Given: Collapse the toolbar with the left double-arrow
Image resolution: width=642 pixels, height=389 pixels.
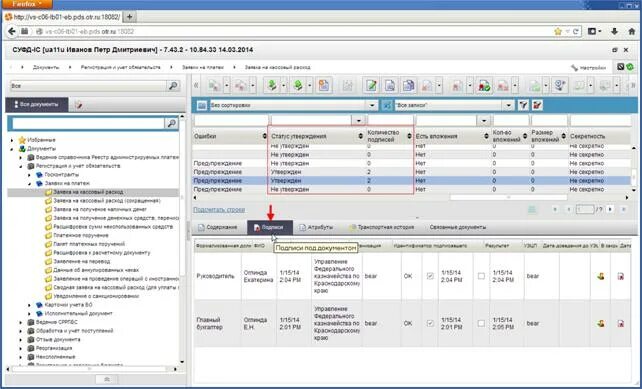Looking at the screenshot, I should [x=196, y=85].
